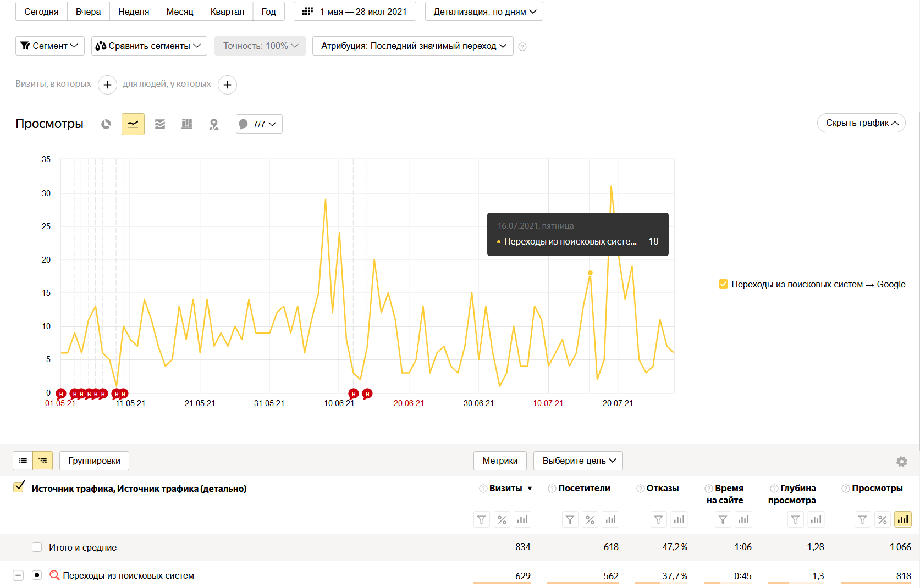Switch table to flat list view

[23, 461]
